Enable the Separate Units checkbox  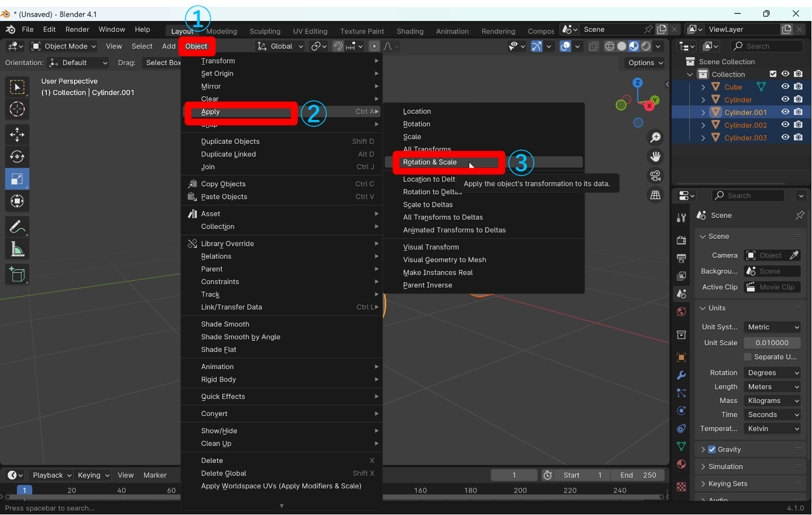748,357
